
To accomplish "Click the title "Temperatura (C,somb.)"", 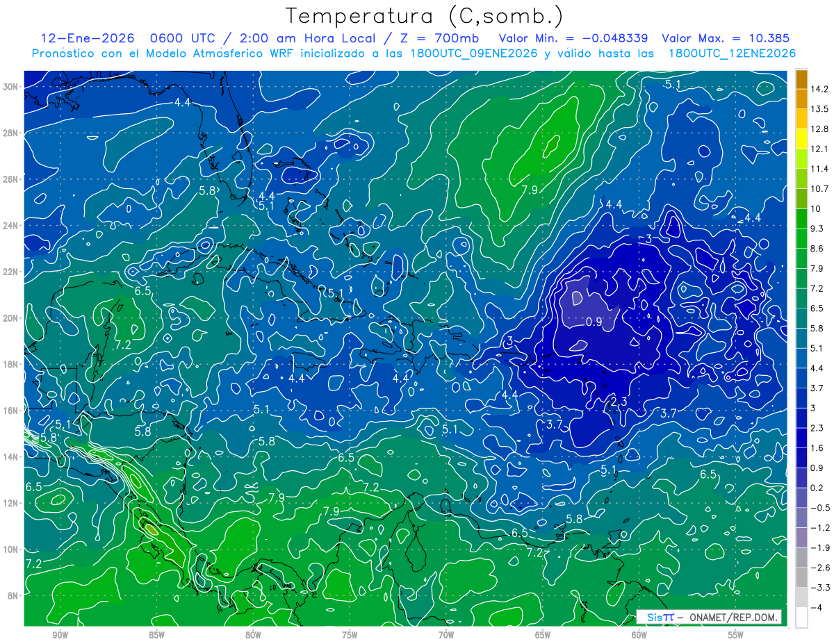I will pos(425,16).
